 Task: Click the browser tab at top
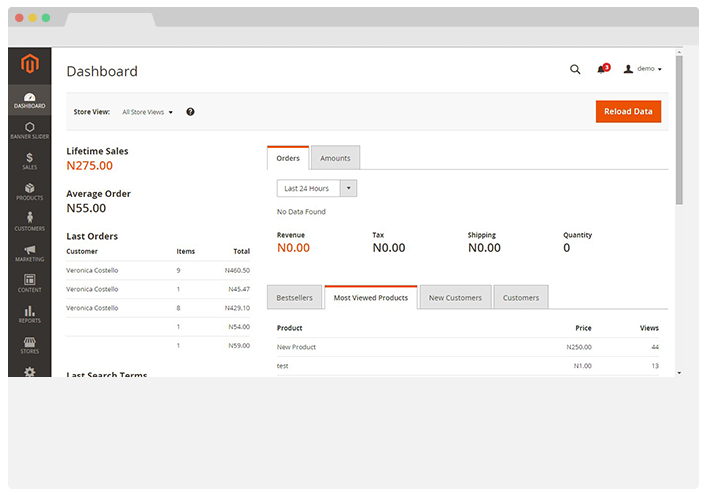point(110,19)
